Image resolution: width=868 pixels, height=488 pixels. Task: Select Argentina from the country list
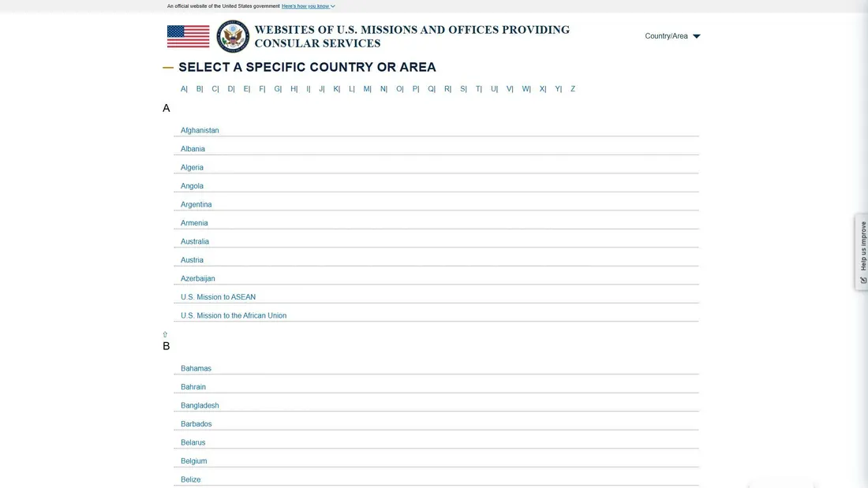196,205
